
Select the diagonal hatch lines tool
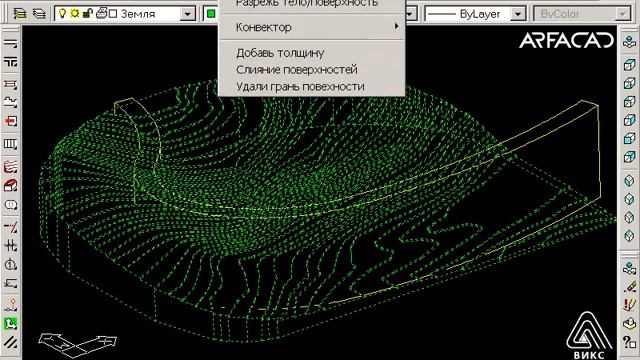[11, 342]
